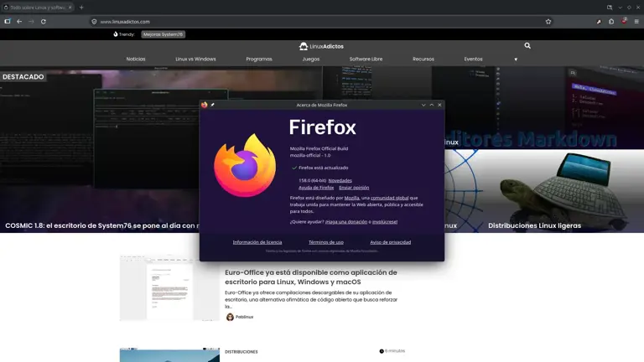Open the Firefox hamburger menu

636,21
